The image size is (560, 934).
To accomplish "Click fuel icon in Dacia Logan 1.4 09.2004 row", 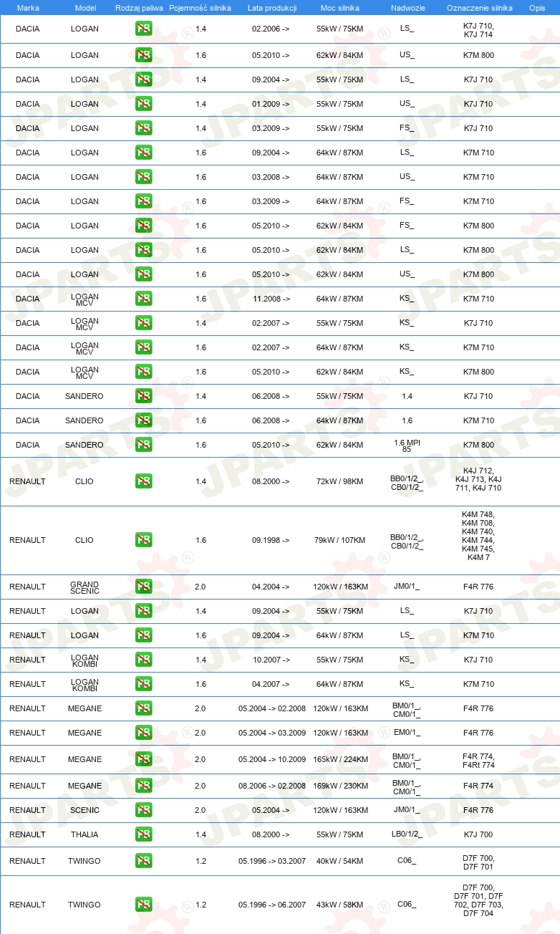I will pos(143,80).
